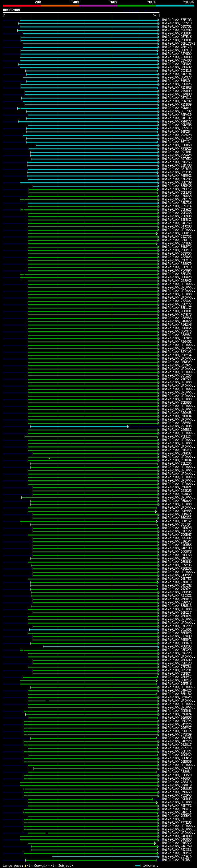
Task: Select the UniRef100_Q96RS2 label
Action: pos(177,430)
